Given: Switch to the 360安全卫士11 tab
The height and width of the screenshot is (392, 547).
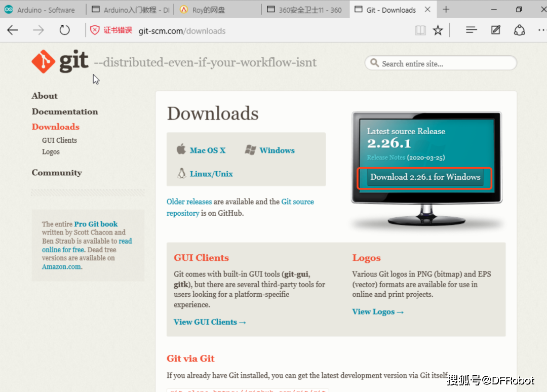Looking at the screenshot, I should (305, 10).
